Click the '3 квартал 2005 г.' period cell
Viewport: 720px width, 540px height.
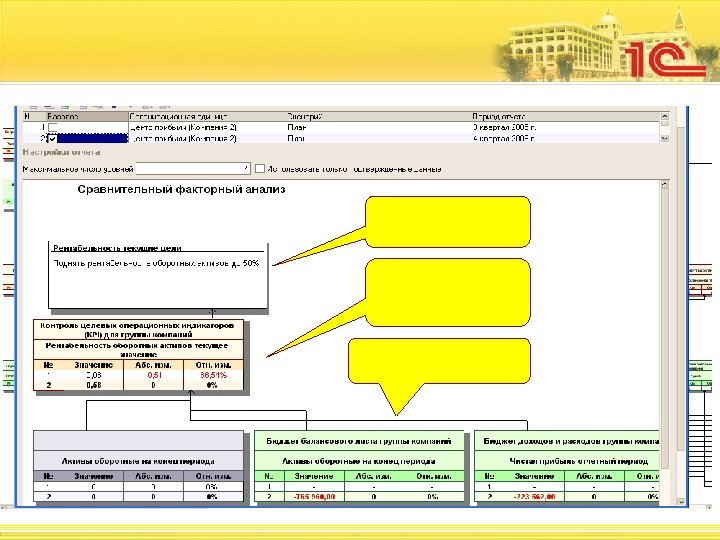[x=504, y=127]
